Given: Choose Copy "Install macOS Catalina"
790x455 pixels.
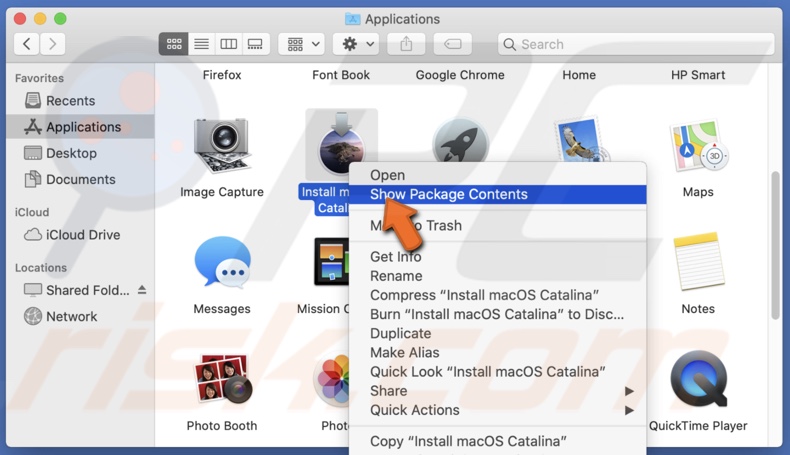Looking at the screenshot, I should (498, 441).
